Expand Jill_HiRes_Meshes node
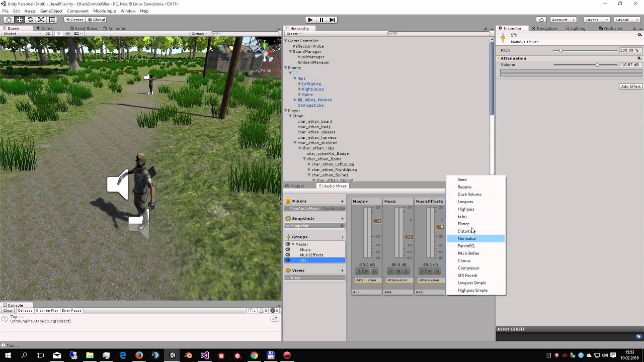 (x=295, y=100)
